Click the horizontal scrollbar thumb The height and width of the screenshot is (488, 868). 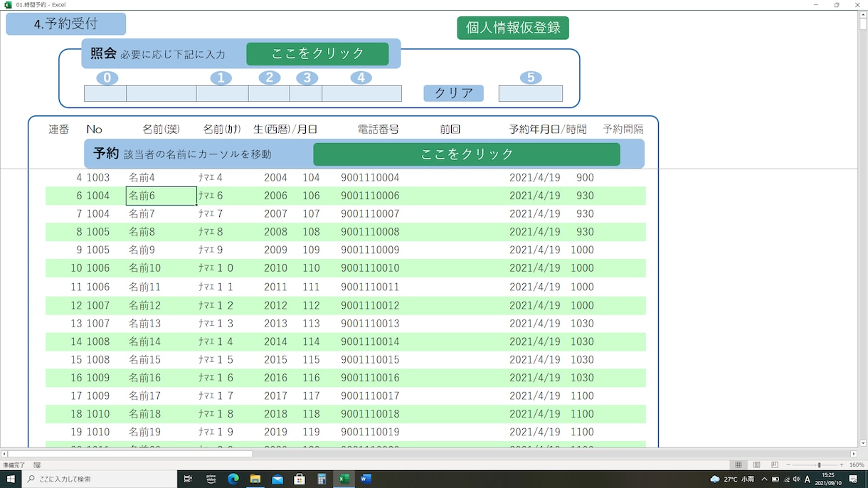point(129,453)
